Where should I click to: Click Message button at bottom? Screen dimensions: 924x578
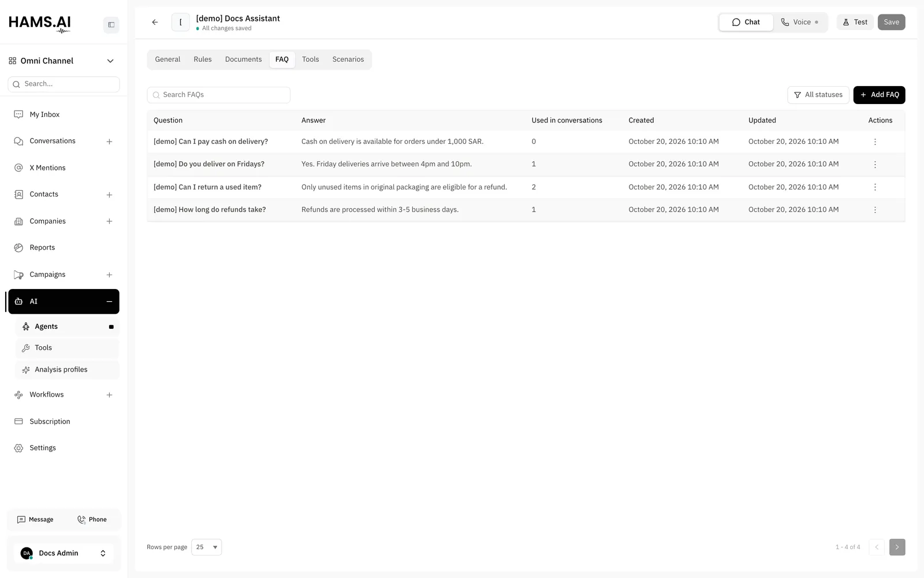(x=35, y=520)
